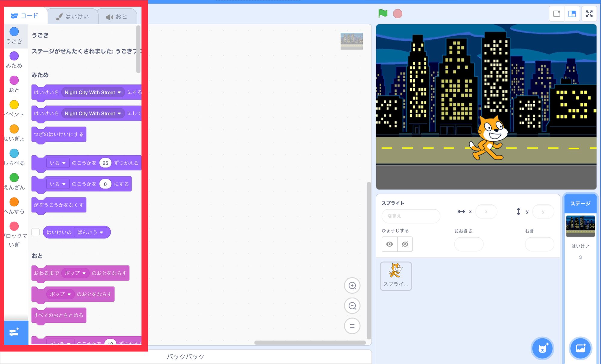The width and height of the screenshot is (601, 364).
Task: Click the green flag to start
Action: [x=383, y=14]
